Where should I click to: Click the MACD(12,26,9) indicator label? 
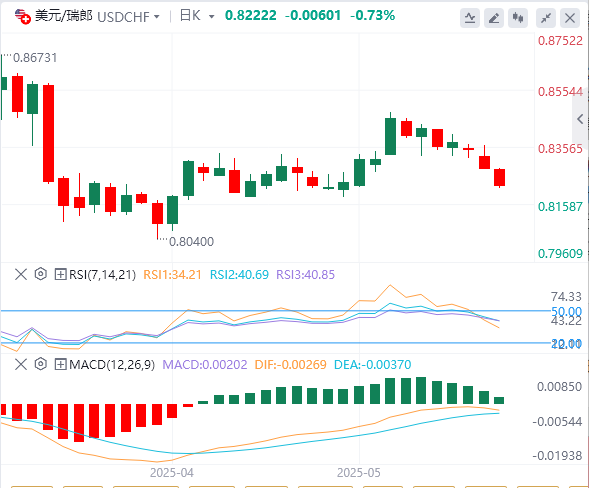(112, 364)
